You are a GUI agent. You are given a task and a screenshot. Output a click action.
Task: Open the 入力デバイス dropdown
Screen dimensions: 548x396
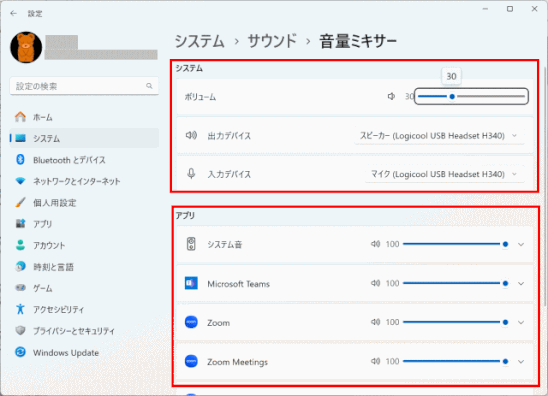pyautogui.click(x=445, y=174)
